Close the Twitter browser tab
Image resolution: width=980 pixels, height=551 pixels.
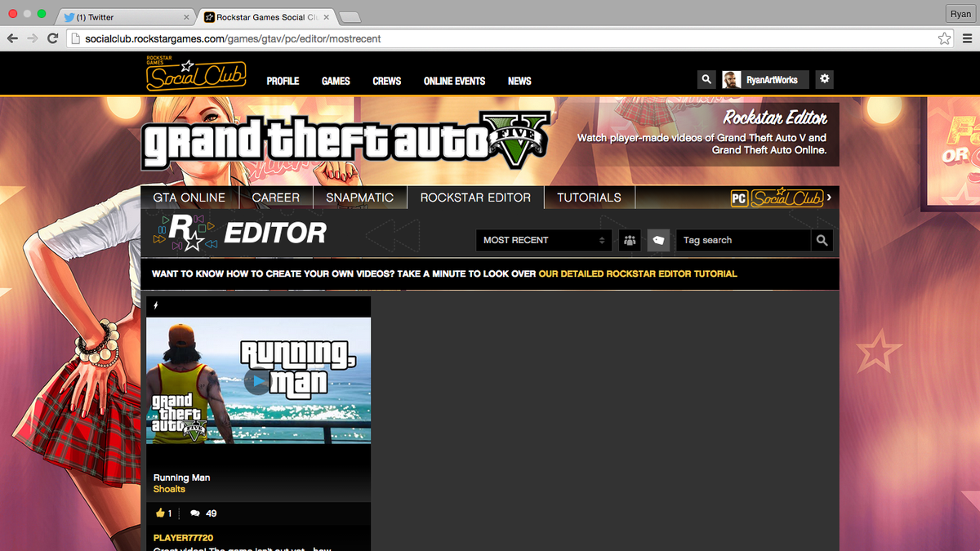(185, 17)
